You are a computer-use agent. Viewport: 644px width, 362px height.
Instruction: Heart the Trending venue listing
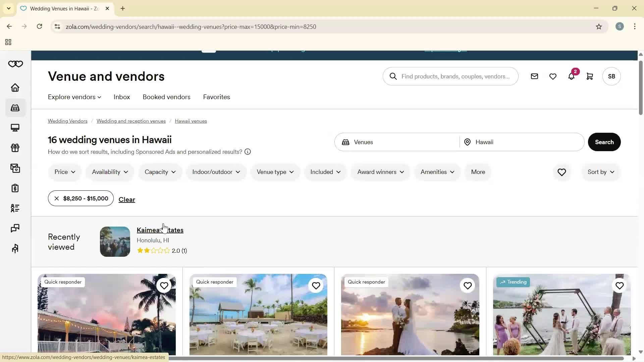[x=620, y=286]
